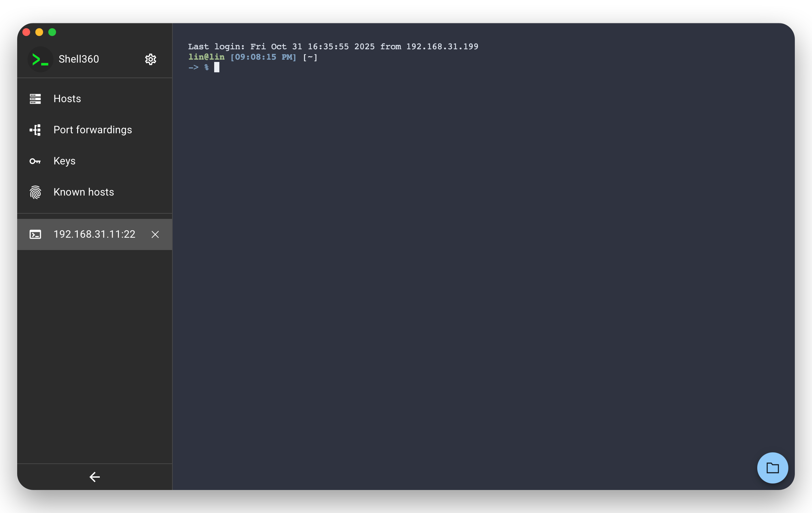Minimize the window with the yellow button

(x=39, y=32)
